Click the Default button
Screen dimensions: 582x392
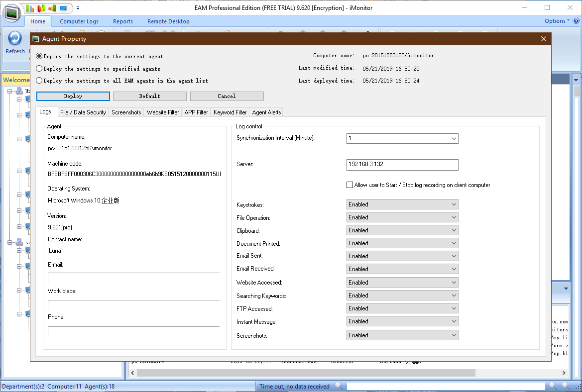(x=149, y=96)
